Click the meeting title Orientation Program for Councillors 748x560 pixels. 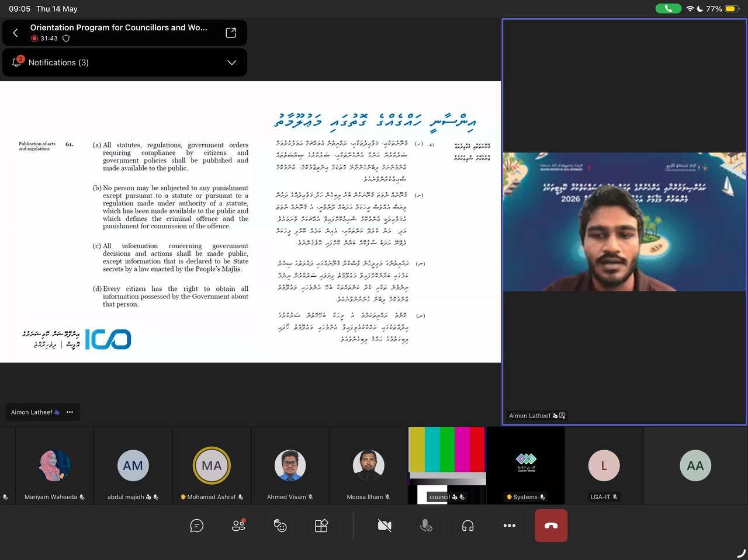tap(119, 27)
